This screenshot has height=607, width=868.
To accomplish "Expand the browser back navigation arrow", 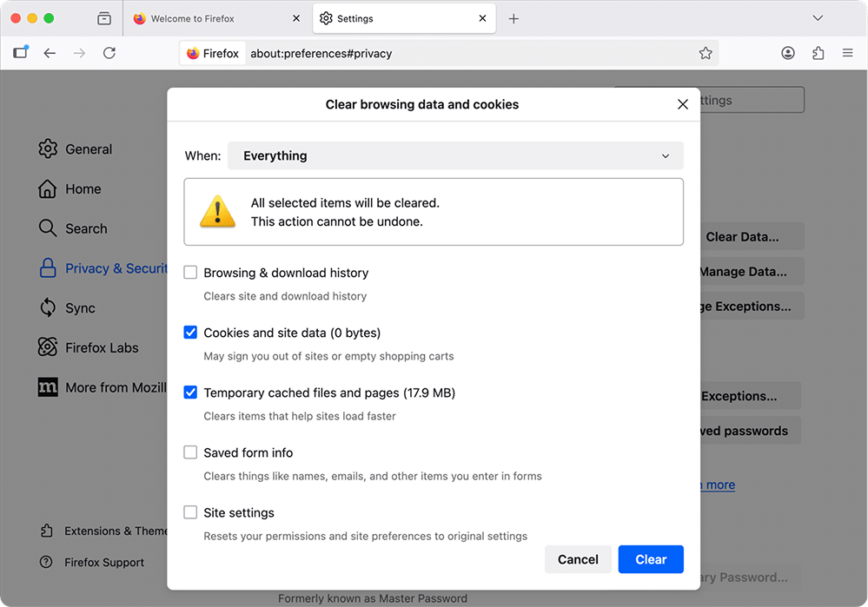I will point(50,53).
